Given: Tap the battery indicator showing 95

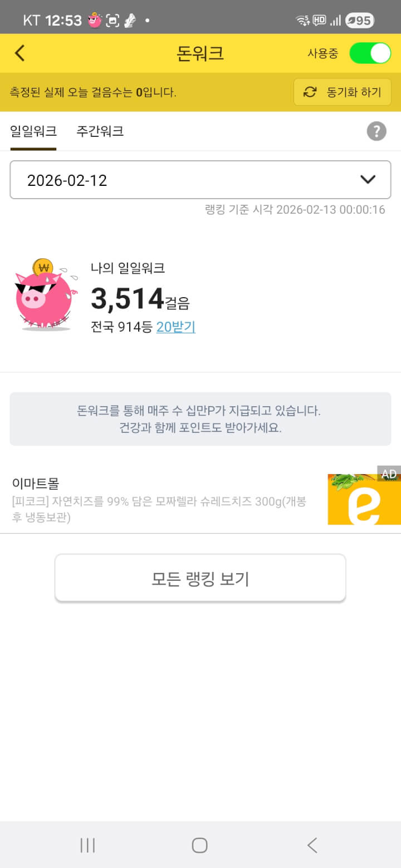Looking at the screenshot, I should [x=359, y=21].
